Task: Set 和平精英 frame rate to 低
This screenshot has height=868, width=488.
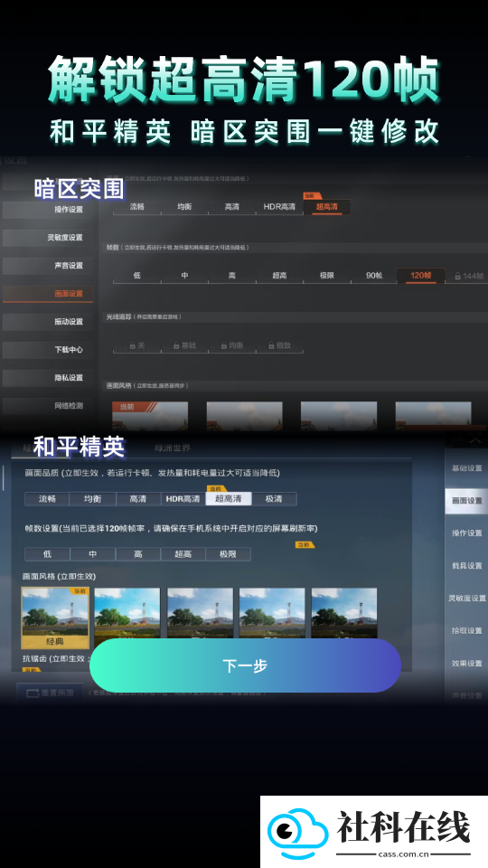Action: tap(47, 554)
